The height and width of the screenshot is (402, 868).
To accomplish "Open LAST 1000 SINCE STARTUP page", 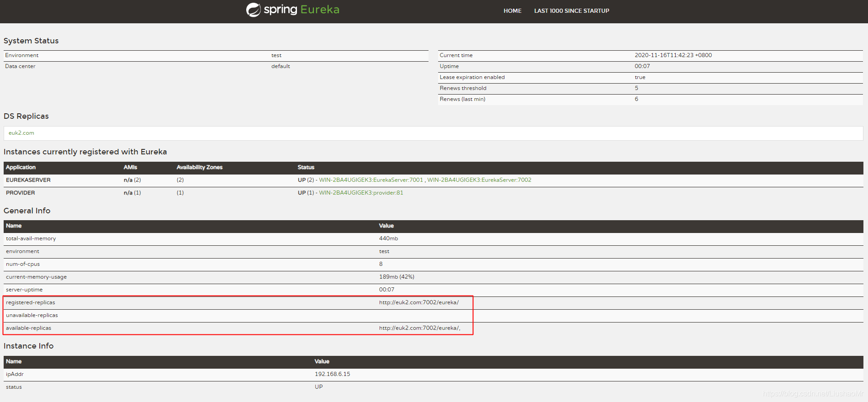I will 572,11.
